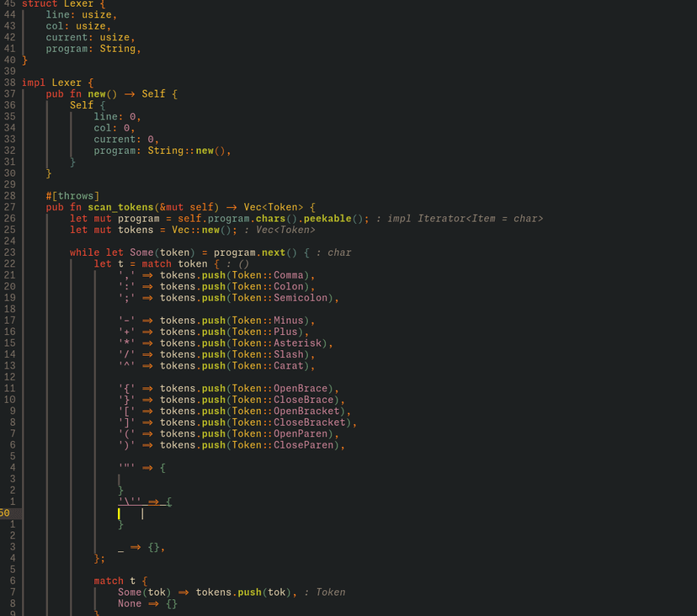Viewport: 697px width, 616px height.
Task: Select the Token::OpenBracket text
Action: 285,412
